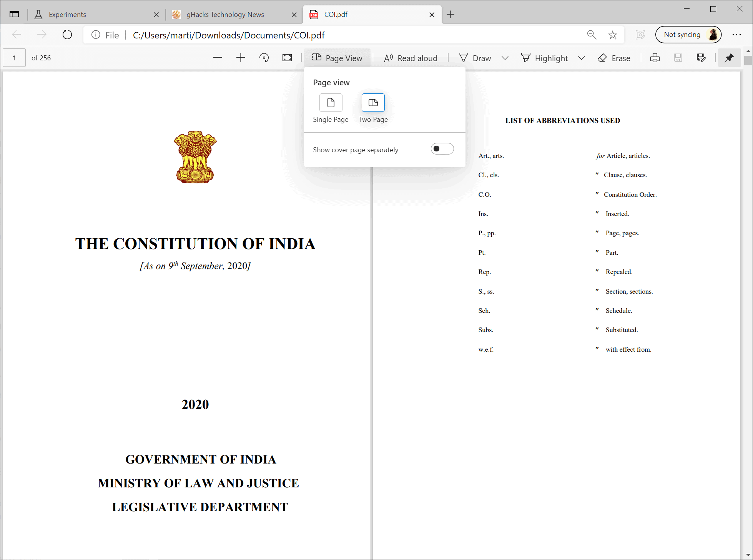
Task: Enter page number in current page field
Action: (x=14, y=58)
